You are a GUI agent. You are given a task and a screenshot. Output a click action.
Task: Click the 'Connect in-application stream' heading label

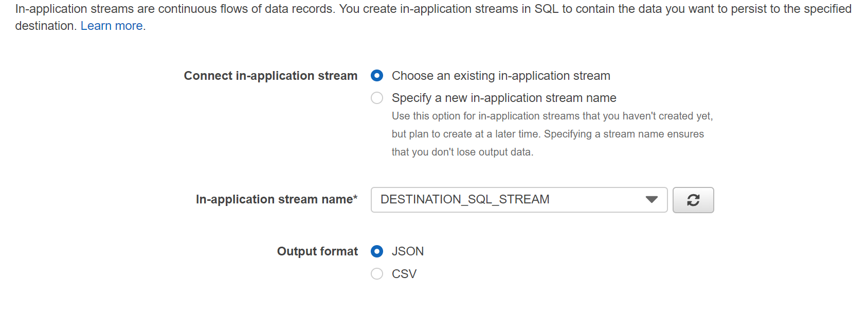[x=270, y=76]
